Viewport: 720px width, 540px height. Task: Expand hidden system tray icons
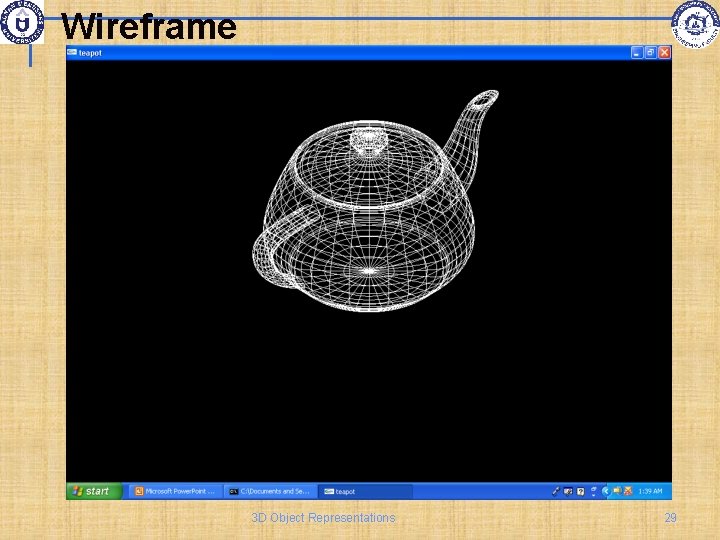pos(605,491)
